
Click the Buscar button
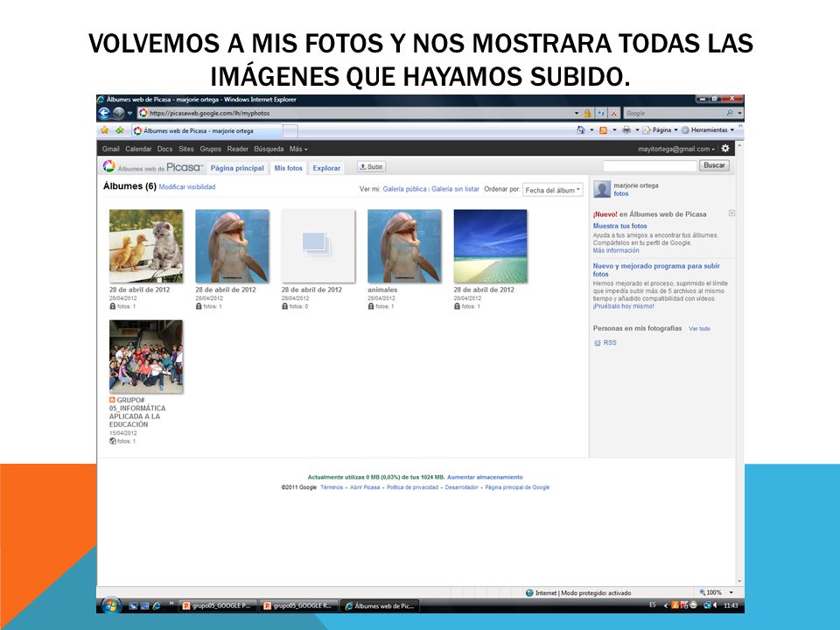click(714, 165)
